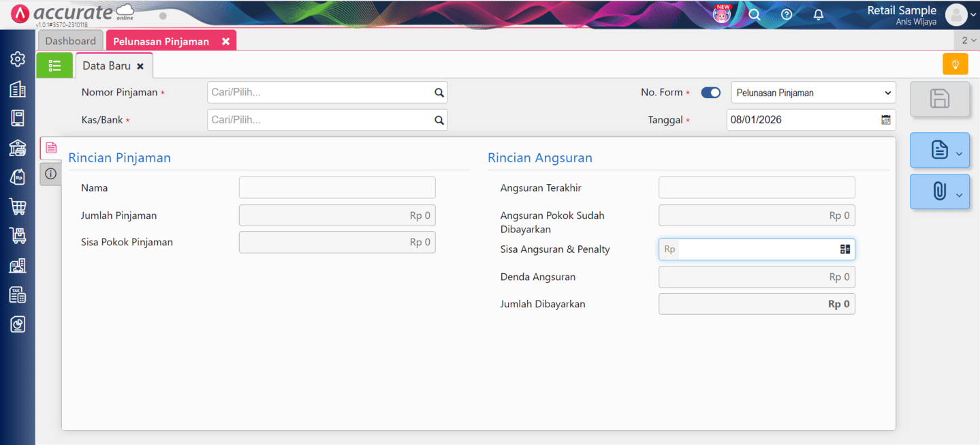
Task: Expand the document actions dropdown button
Action: point(940,150)
